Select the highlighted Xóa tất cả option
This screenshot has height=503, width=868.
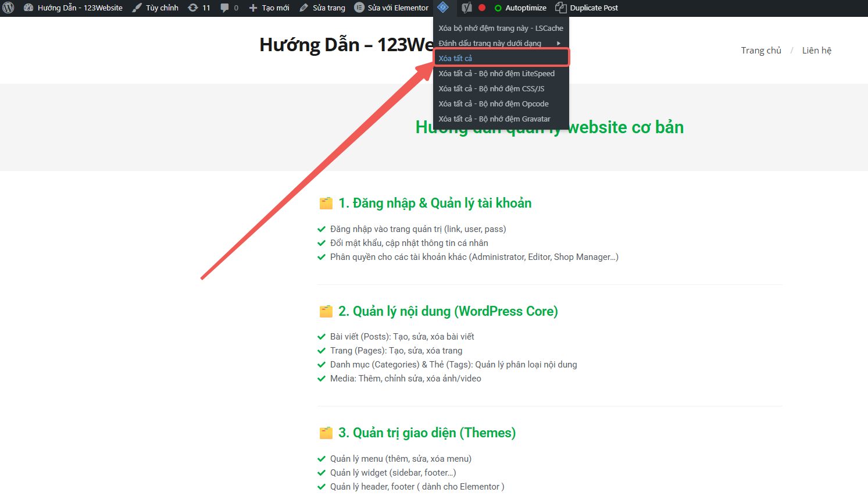point(455,58)
